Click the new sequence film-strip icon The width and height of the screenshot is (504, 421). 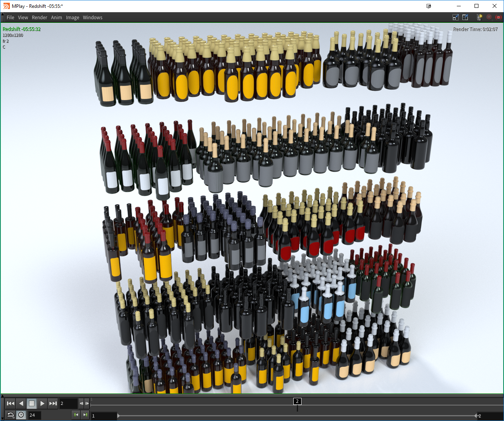click(x=479, y=17)
